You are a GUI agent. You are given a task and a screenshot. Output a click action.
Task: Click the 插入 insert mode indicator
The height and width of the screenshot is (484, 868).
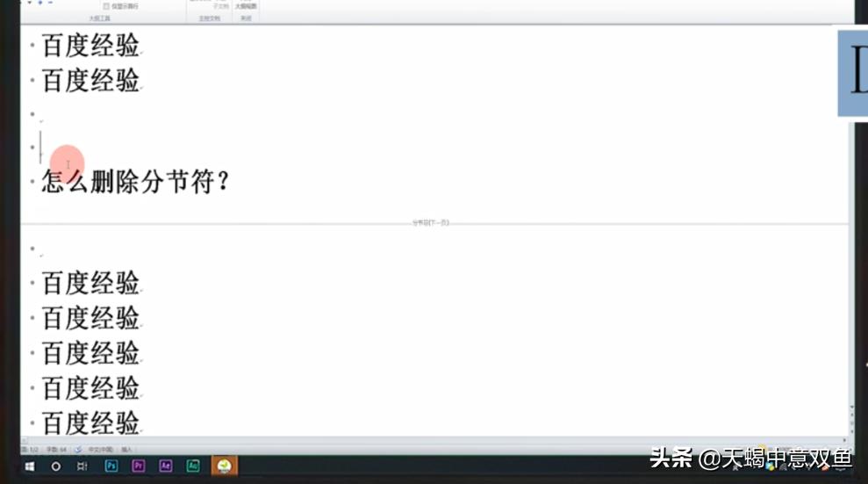coord(126,449)
